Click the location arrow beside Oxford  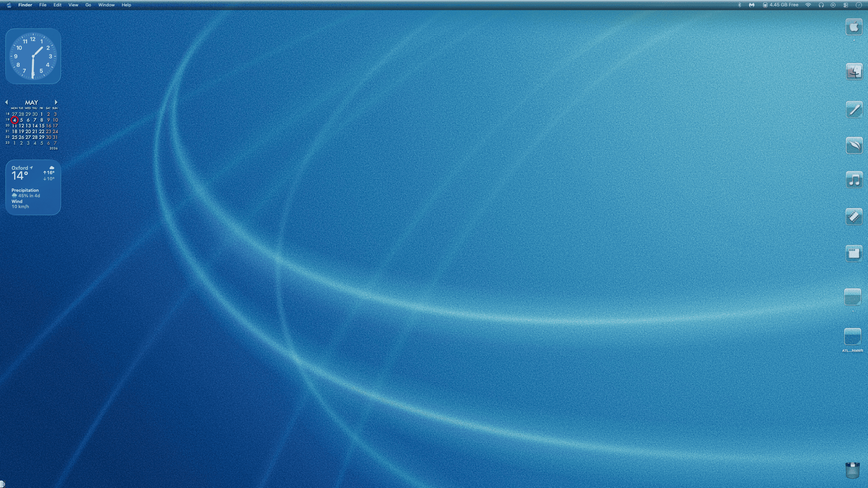(x=31, y=168)
